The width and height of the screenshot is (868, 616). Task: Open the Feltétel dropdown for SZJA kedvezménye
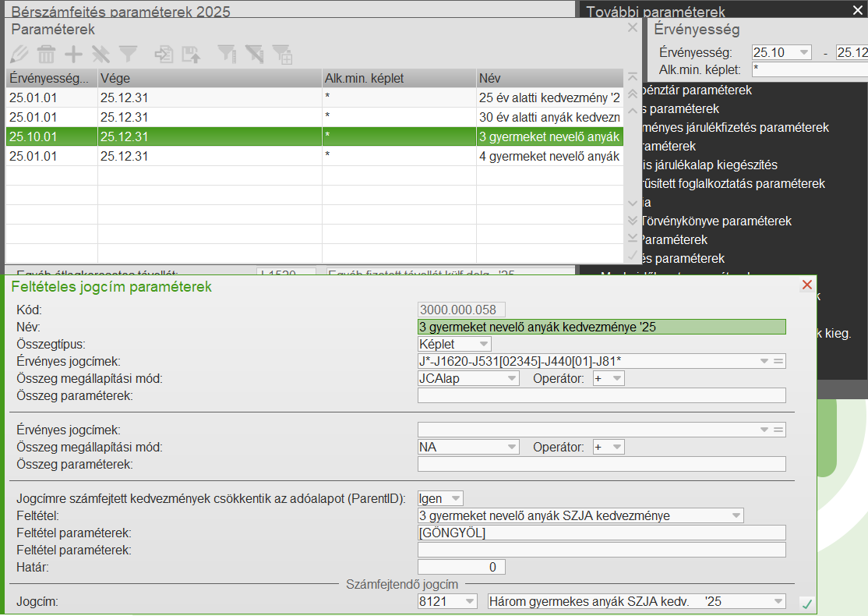(x=736, y=515)
